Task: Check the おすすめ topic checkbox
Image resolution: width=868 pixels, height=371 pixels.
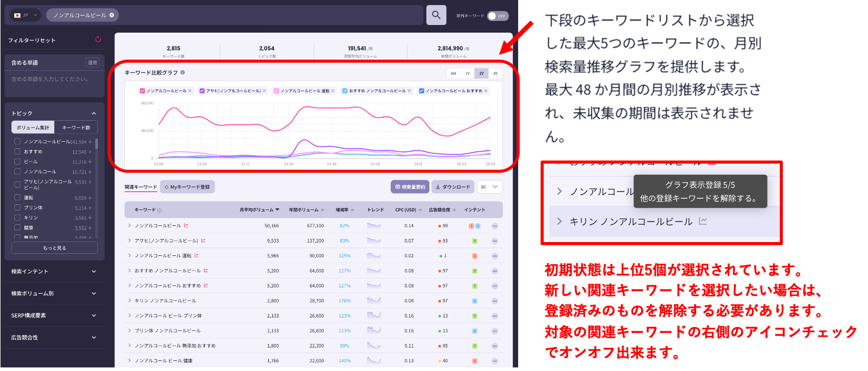Action: 17,152
